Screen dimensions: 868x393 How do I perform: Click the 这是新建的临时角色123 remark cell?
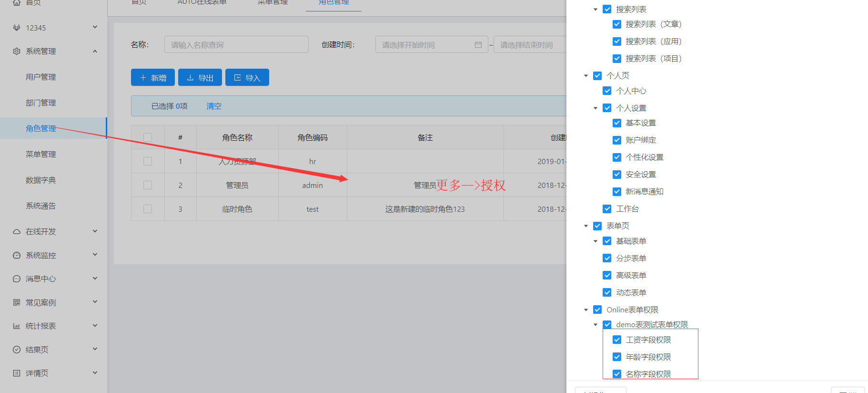(x=425, y=209)
